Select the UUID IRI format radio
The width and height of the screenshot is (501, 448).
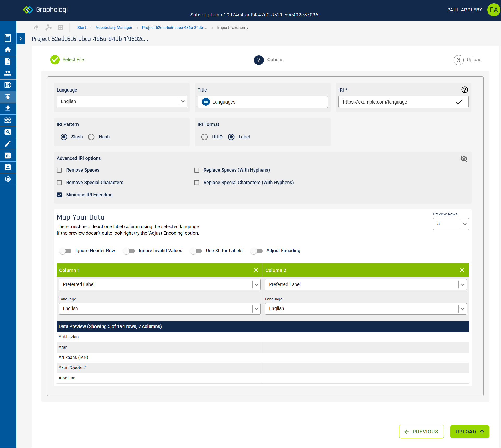[x=205, y=137]
